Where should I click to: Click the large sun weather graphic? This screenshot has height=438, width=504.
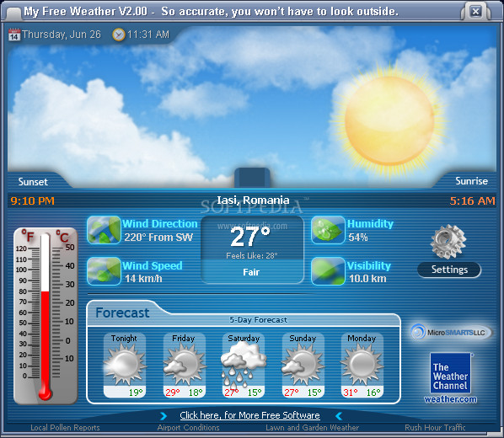point(389,121)
